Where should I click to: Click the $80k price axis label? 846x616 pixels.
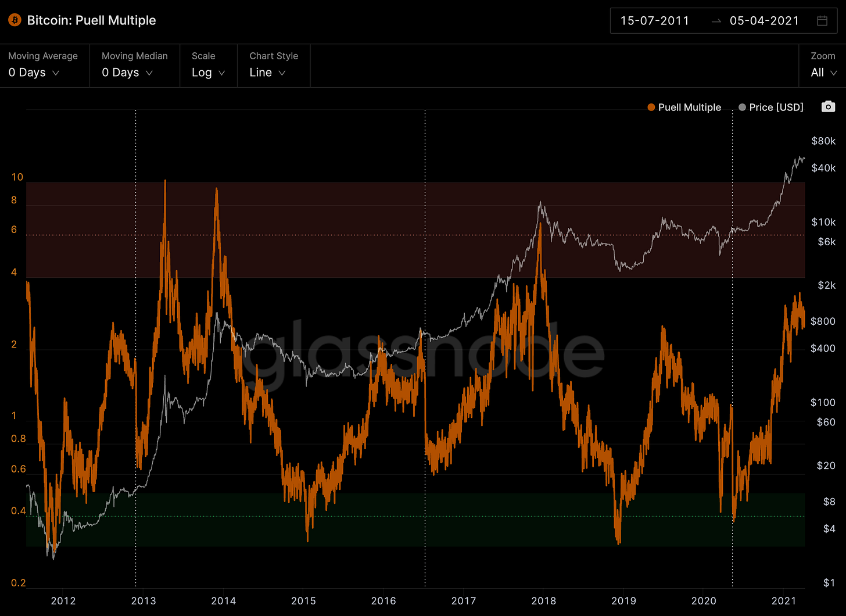coord(823,141)
